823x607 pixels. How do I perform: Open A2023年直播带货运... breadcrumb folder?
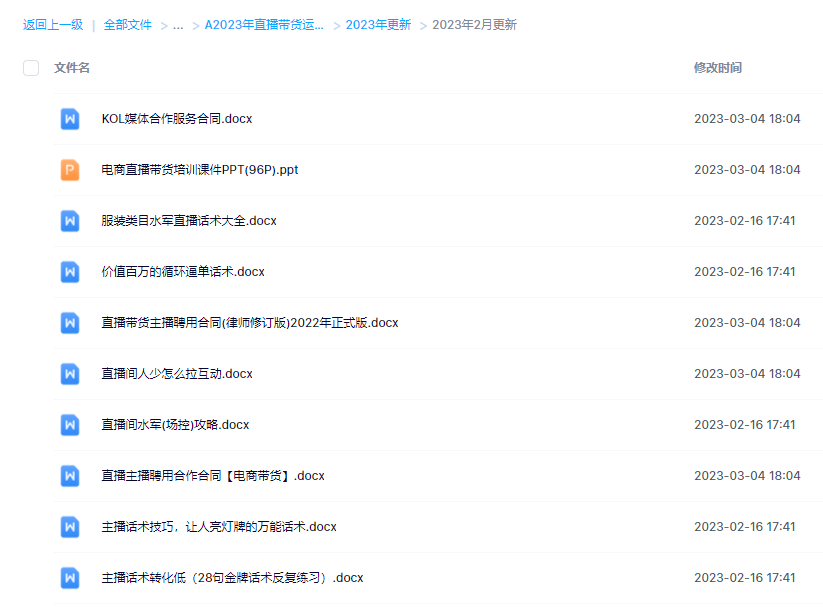264,25
